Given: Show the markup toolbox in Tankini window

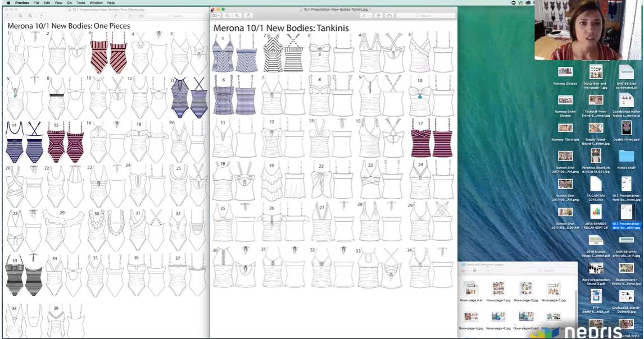Looking at the screenshot, I should pyautogui.click(x=389, y=16).
